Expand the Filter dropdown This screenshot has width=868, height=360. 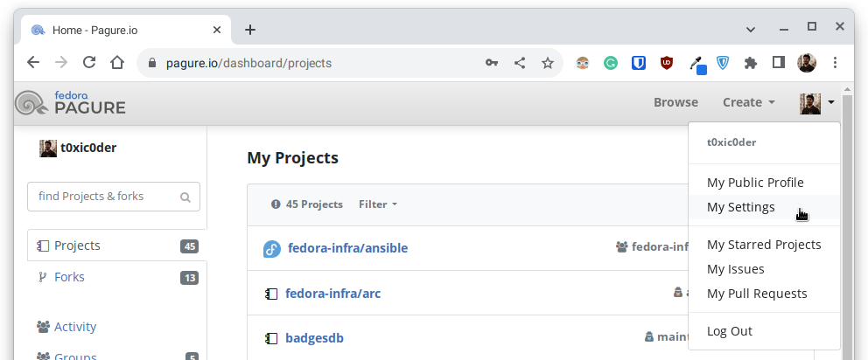tap(378, 204)
